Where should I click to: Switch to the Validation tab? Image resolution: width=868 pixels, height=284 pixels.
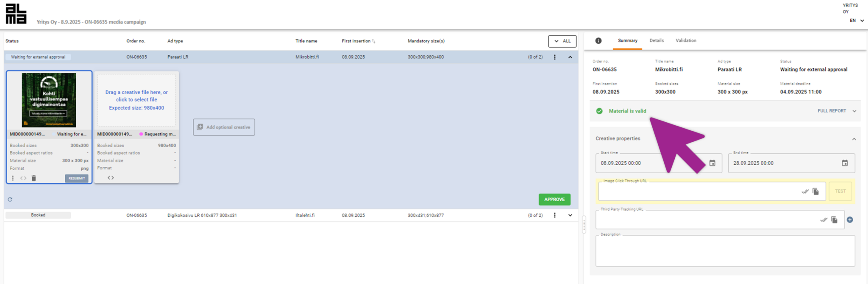coord(686,41)
